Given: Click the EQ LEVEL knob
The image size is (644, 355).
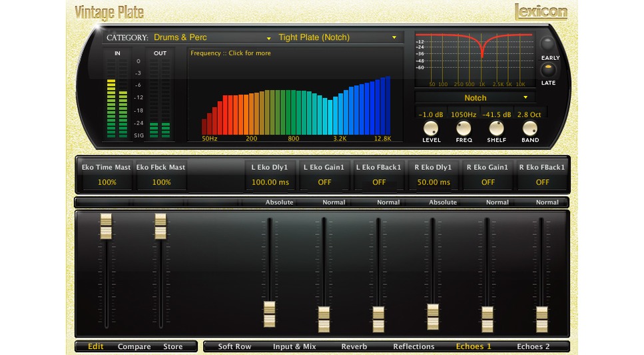Looking at the screenshot, I should [431, 129].
